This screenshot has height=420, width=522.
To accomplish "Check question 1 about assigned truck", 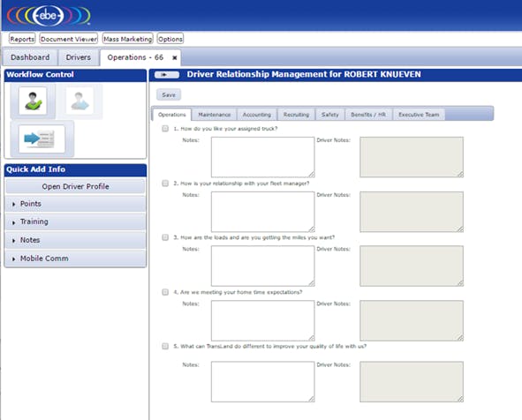I will pos(165,128).
